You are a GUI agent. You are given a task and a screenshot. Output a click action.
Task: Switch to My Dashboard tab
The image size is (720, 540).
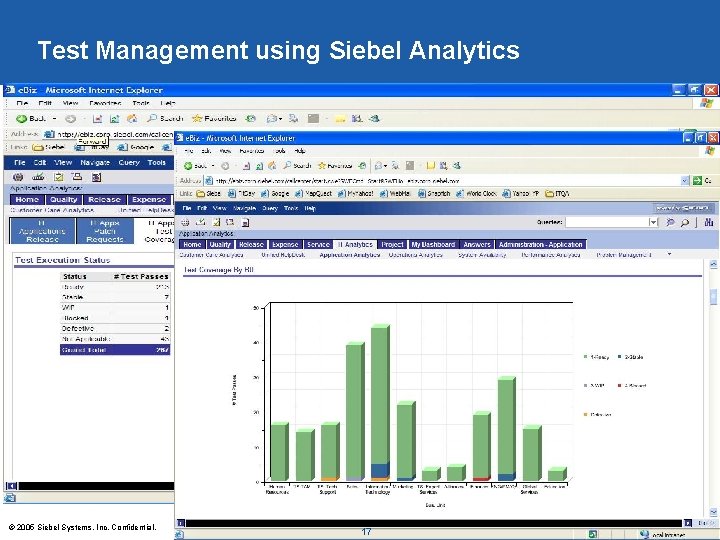click(x=433, y=244)
